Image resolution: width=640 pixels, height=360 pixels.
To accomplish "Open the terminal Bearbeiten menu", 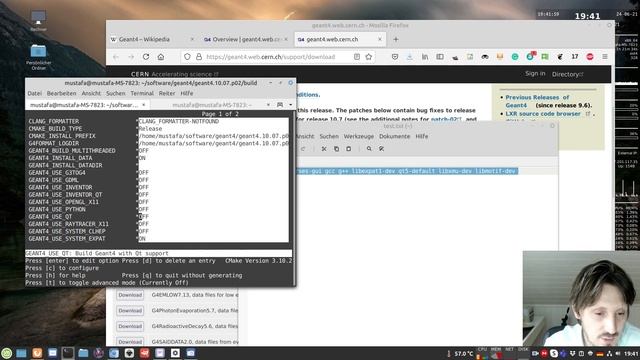I will [61, 93].
